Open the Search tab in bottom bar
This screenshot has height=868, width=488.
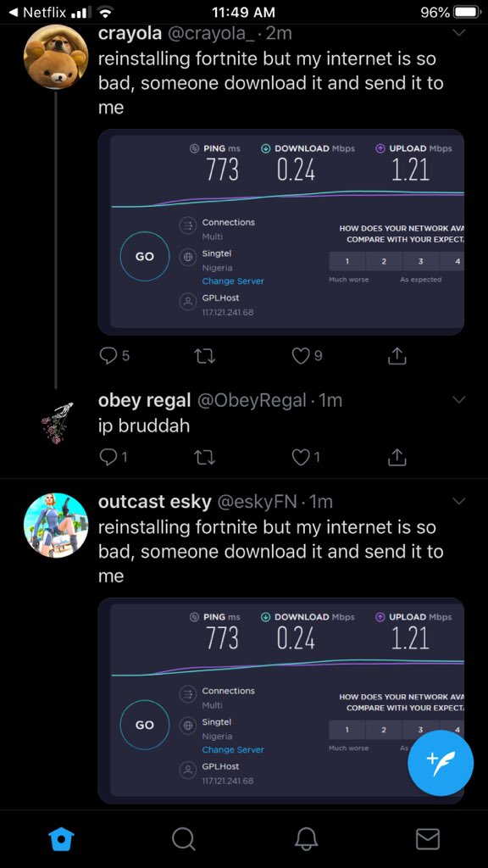183,838
